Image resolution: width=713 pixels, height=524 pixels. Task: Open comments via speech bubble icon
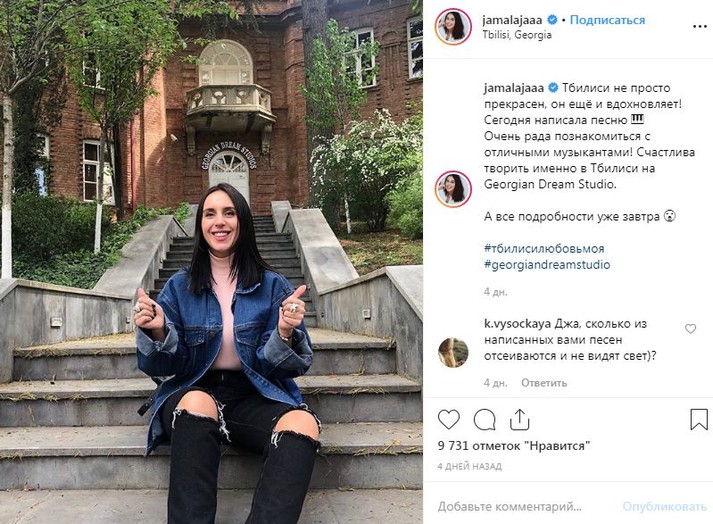click(484, 419)
